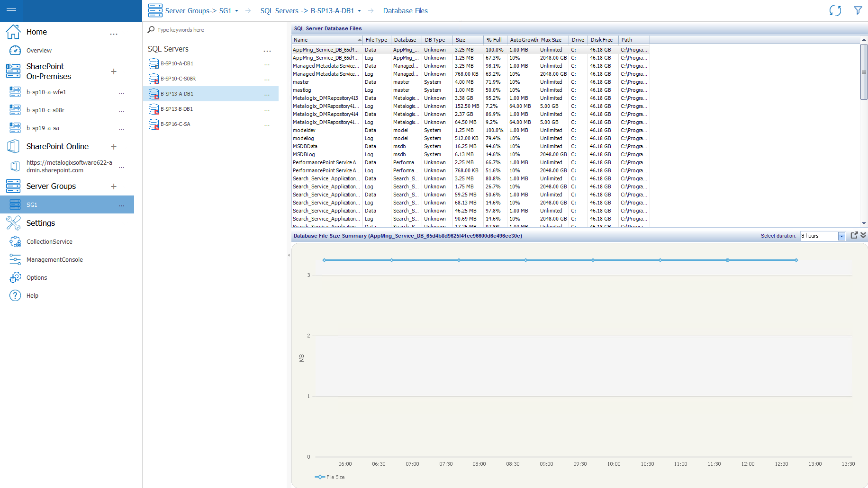Open the Select duration dropdown
Viewport: 868px width, 488px height.
click(841, 236)
